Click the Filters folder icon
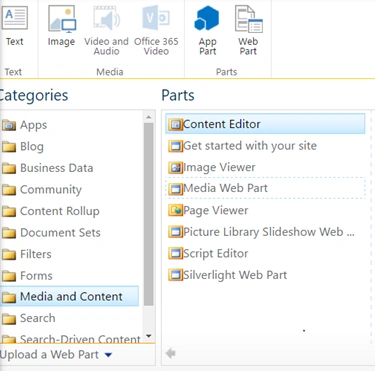The image size is (375, 371). point(9,255)
